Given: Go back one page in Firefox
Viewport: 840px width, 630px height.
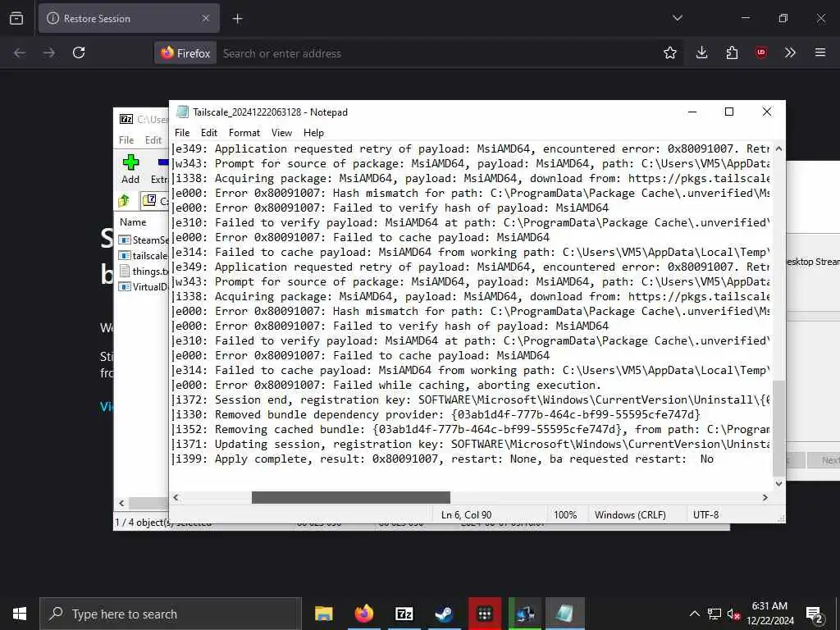Looking at the screenshot, I should tap(20, 53).
